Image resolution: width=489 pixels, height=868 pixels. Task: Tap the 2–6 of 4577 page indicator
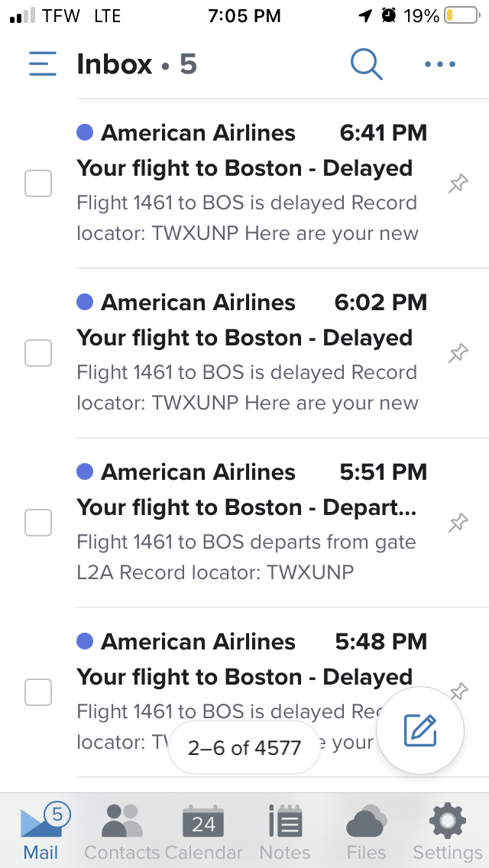click(x=244, y=748)
